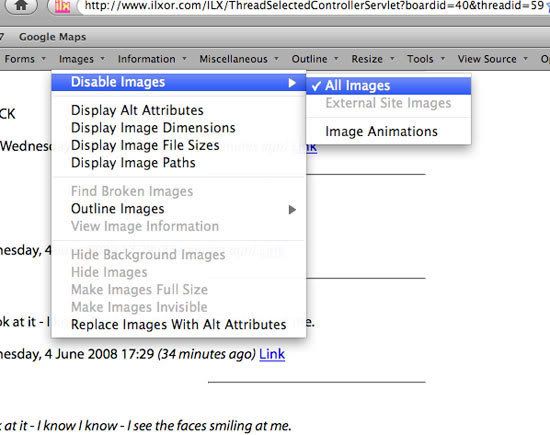Click the Home icon in browser toolbar

(22, 5)
